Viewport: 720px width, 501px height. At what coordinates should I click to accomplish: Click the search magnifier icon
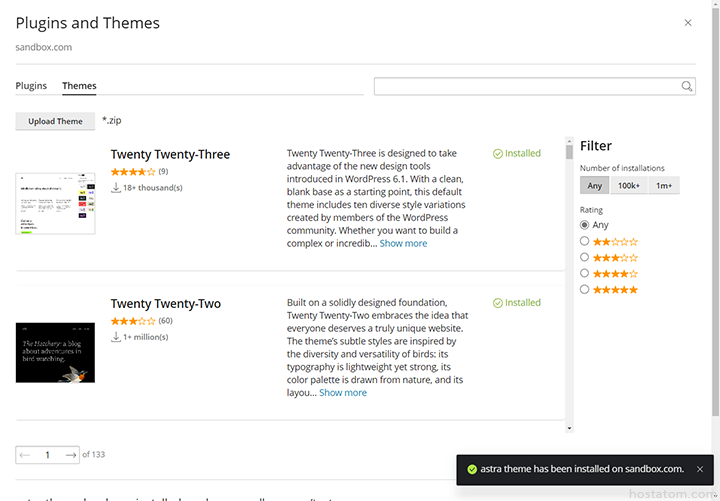687,86
